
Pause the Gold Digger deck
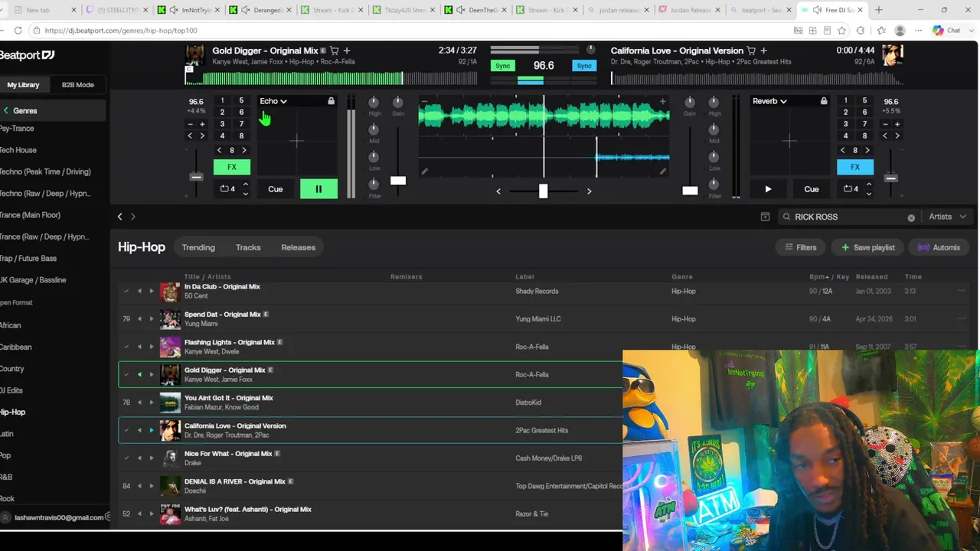pyautogui.click(x=318, y=189)
